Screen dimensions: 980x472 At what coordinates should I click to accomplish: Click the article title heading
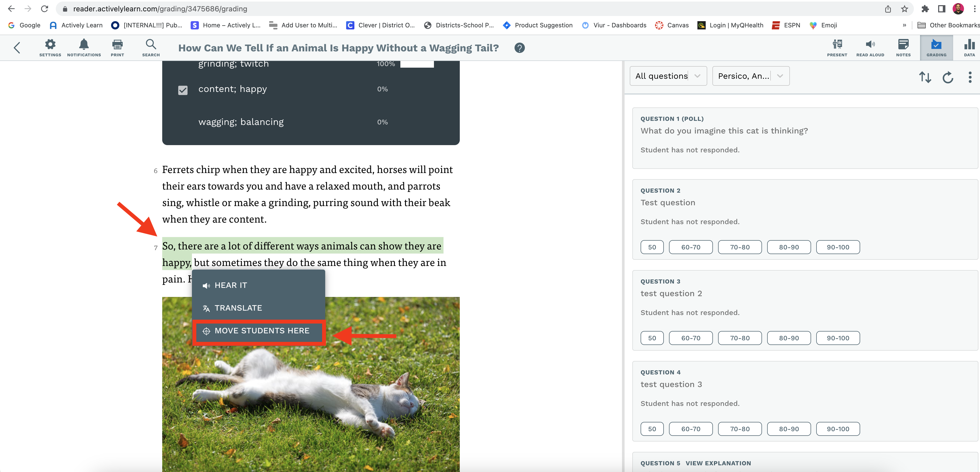point(338,48)
